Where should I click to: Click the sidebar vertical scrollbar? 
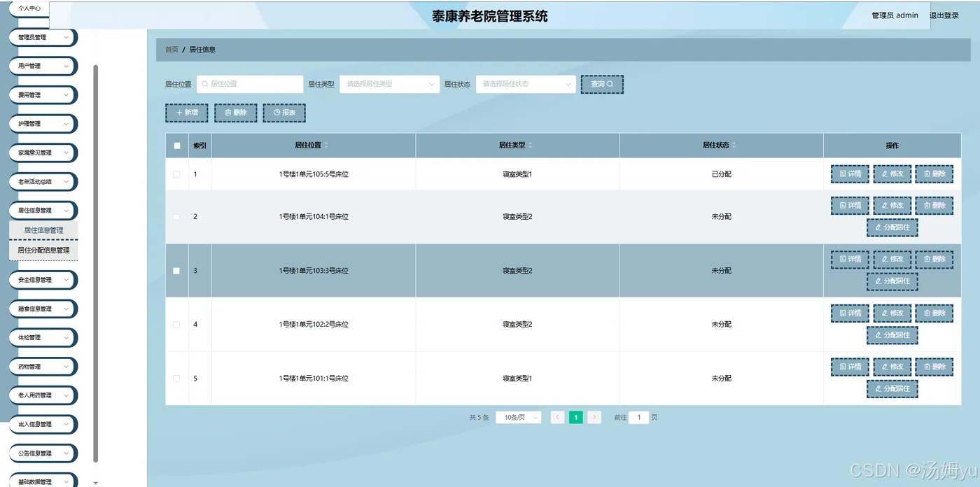pyautogui.click(x=96, y=263)
